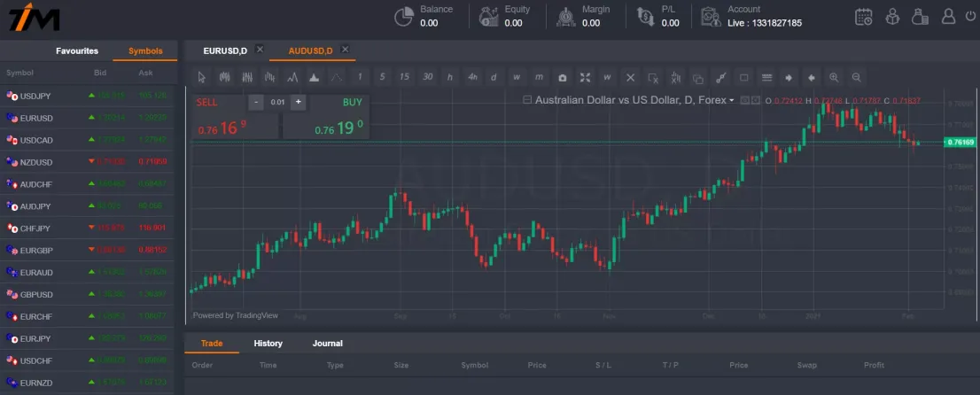
Task: Click the right arrow toolbar icon
Action: click(x=789, y=78)
